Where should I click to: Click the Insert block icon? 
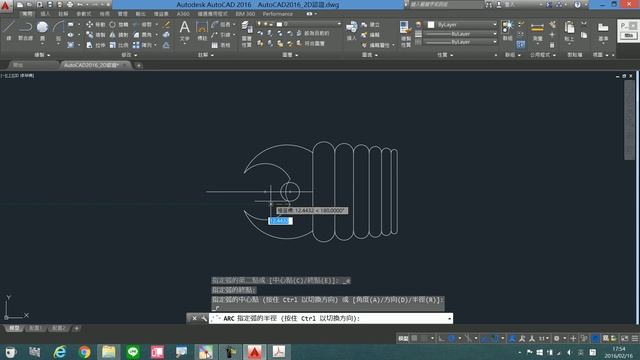[351, 28]
